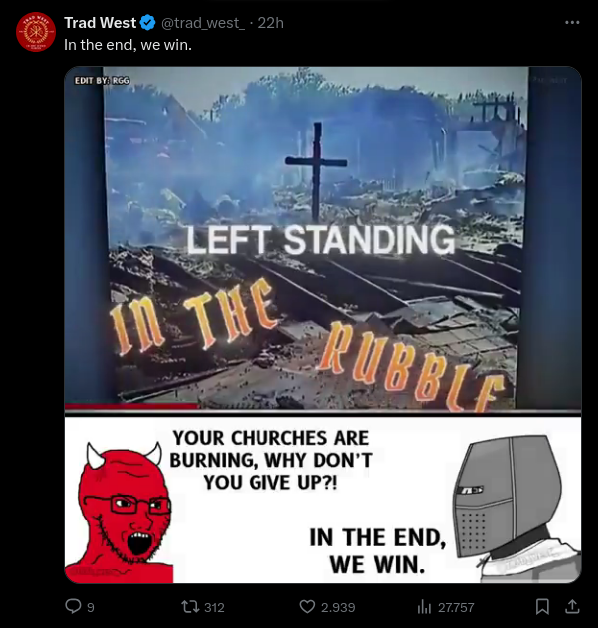Click the blue verified badge
Screen dimensions: 598x628
pos(148,23)
